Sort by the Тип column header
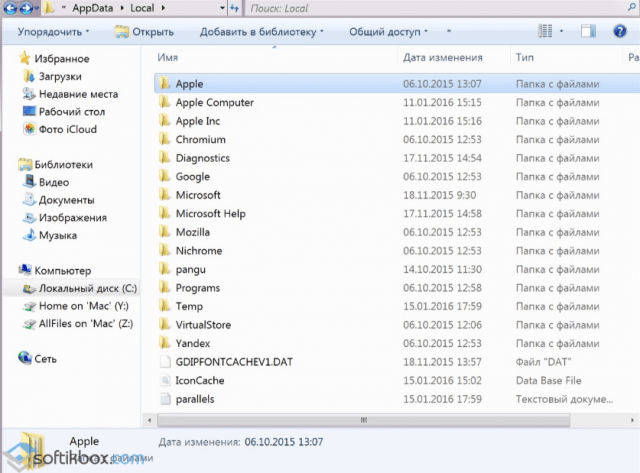 524,58
